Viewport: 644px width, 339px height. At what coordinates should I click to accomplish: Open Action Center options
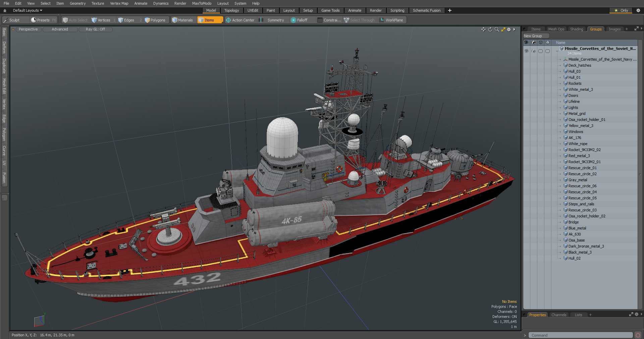pyautogui.click(x=240, y=20)
